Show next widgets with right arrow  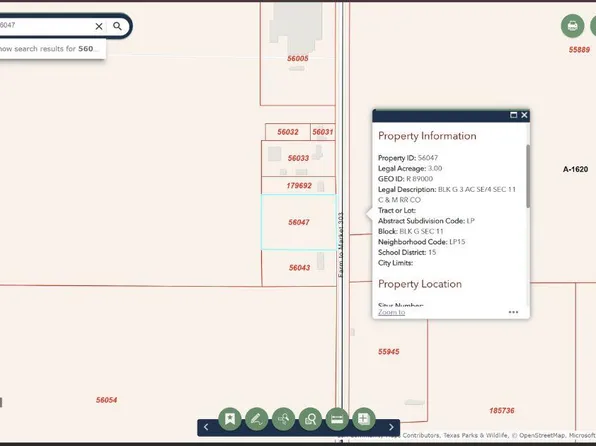pos(392,427)
